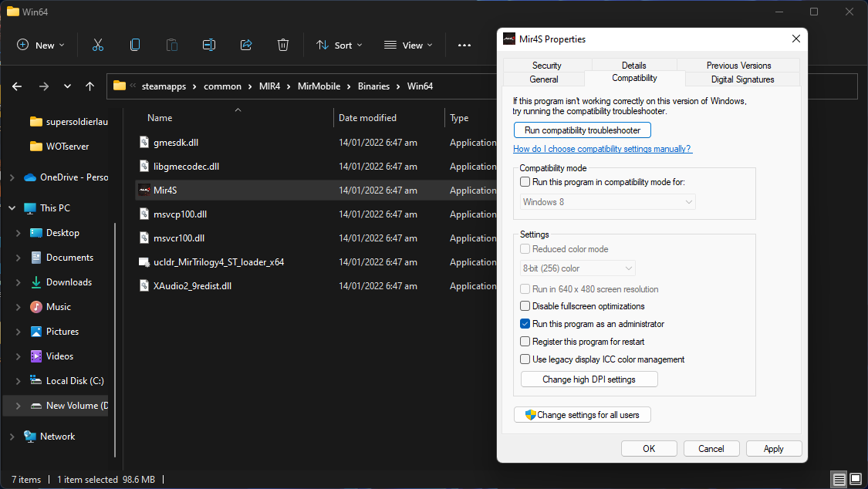The image size is (868, 489).
Task: Click the Rename icon in toolbar
Action: click(208, 45)
